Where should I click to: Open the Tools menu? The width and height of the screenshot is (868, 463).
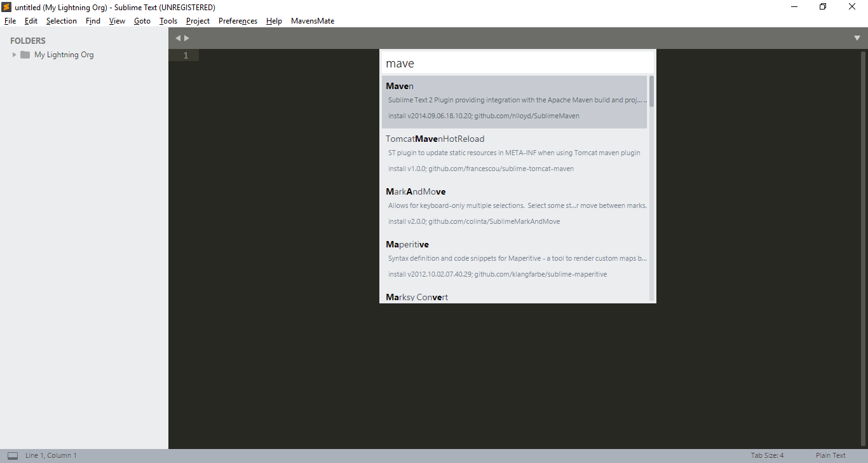point(168,21)
